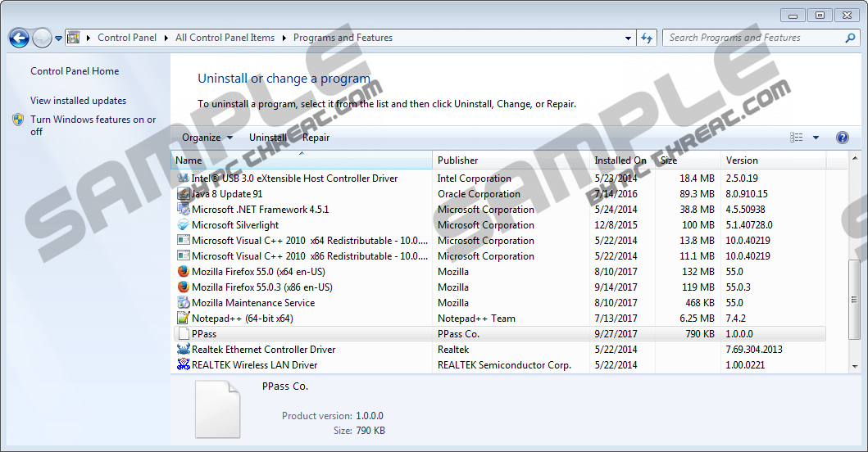Select Realtek Ethernet Controller Driver entry

coord(263,349)
